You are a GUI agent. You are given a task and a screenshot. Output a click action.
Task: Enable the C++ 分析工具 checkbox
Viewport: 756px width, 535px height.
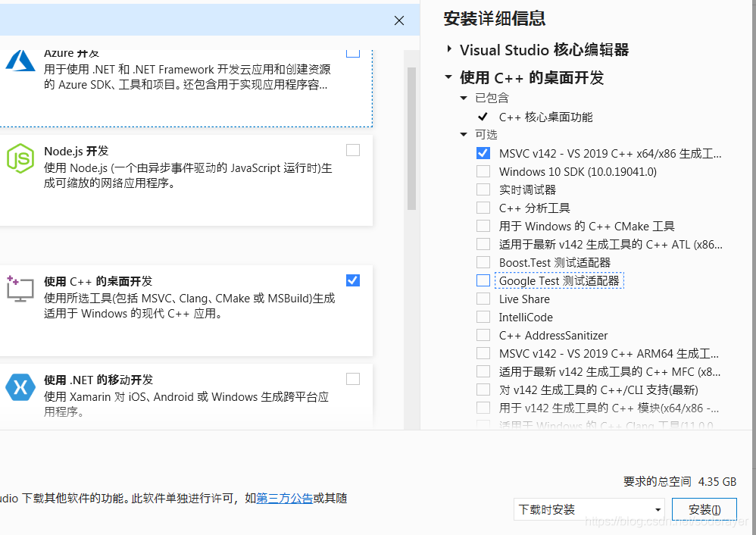pos(483,208)
